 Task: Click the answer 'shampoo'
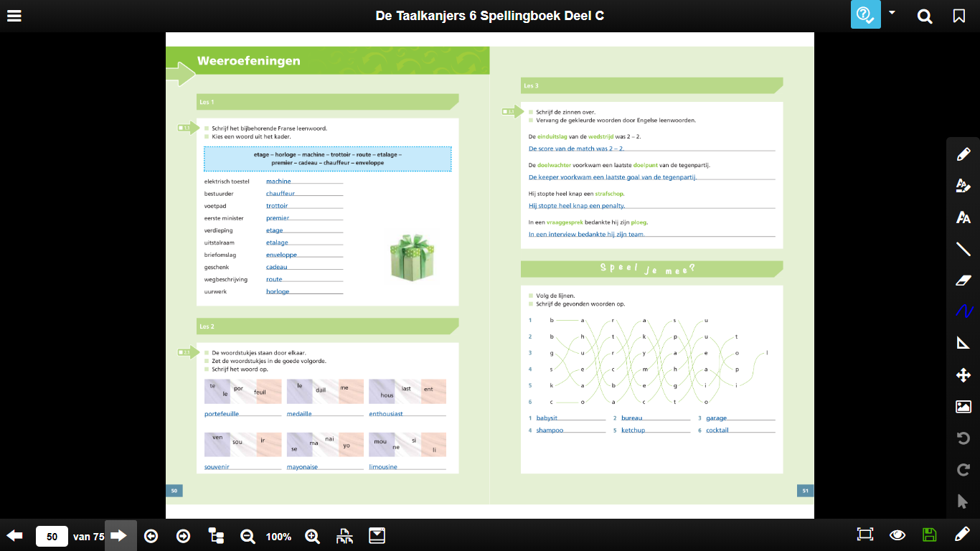(550, 430)
